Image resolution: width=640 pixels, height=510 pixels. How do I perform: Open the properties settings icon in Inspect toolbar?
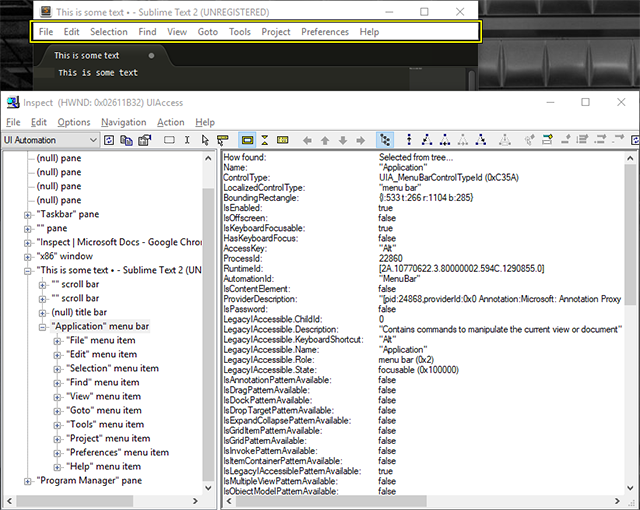tap(144, 140)
